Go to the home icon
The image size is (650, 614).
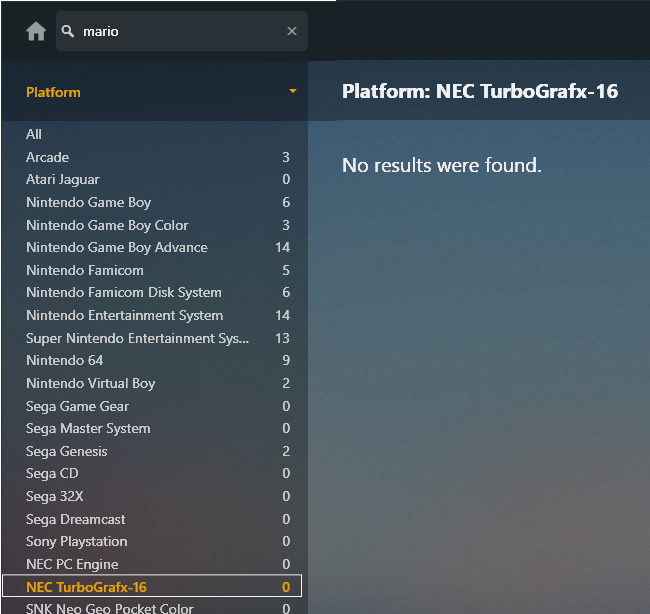coord(36,32)
